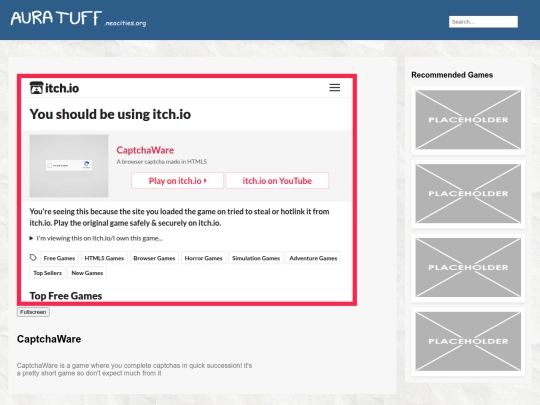The image size is (540, 405).
Task: Click the CaptchaWare heading below Fullscreen
Action: pyautogui.click(x=49, y=339)
